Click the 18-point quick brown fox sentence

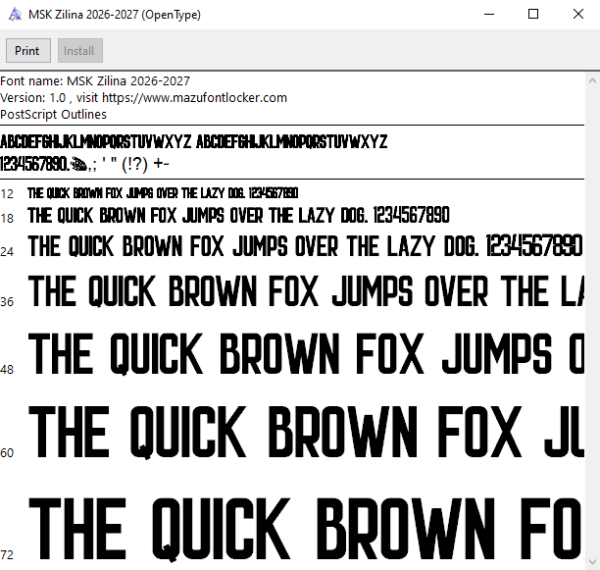point(238,215)
